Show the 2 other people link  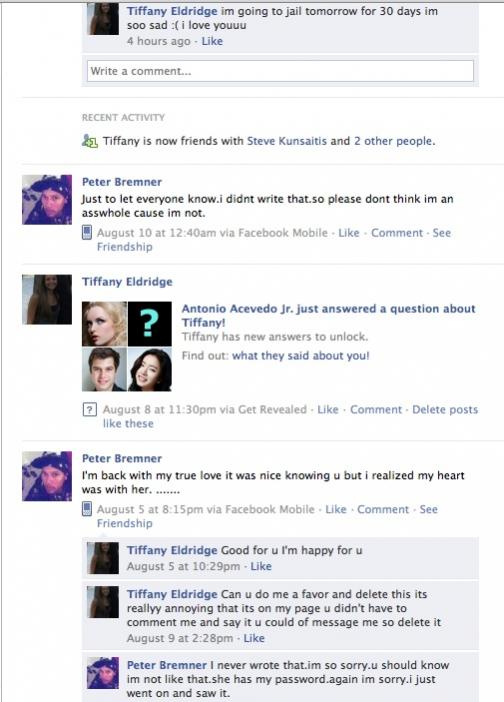(393, 141)
